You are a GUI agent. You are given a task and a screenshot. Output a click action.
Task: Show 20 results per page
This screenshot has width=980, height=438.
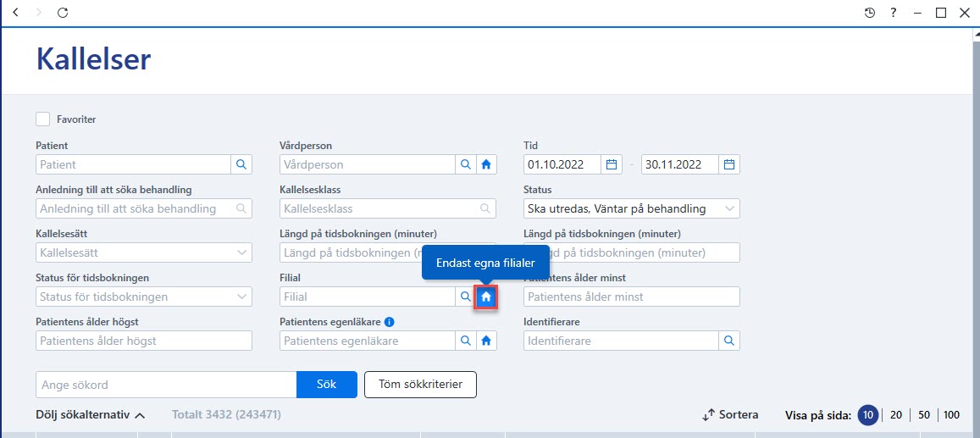pyautogui.click(x=896, y=415)
